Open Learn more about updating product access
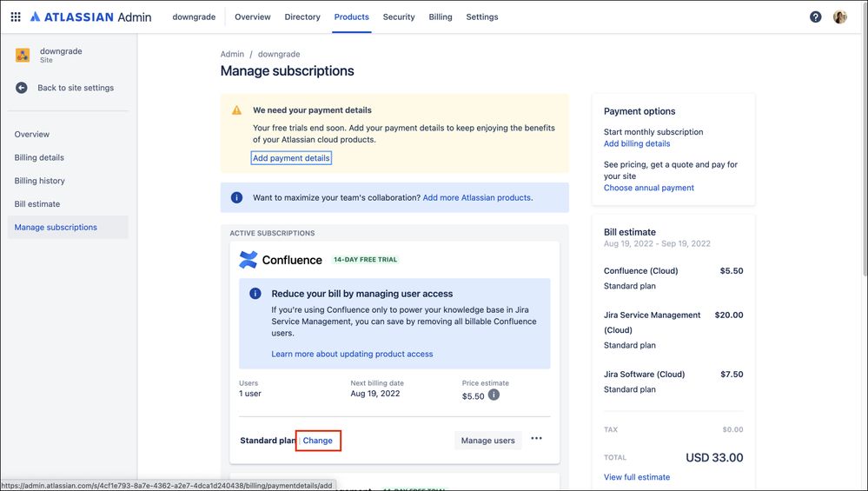This screenshot has width=868, height=491. tap(352, 354)
